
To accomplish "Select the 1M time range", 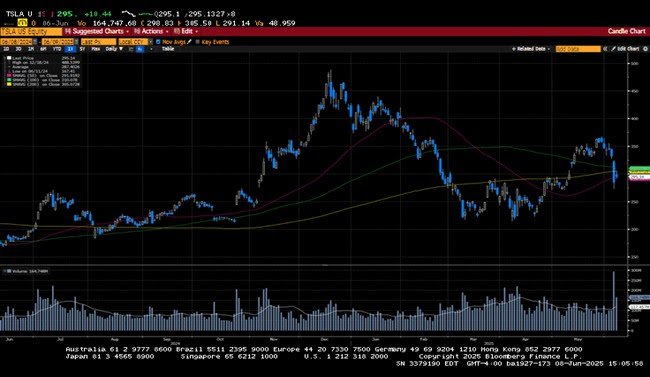I will tap(31, 49).
